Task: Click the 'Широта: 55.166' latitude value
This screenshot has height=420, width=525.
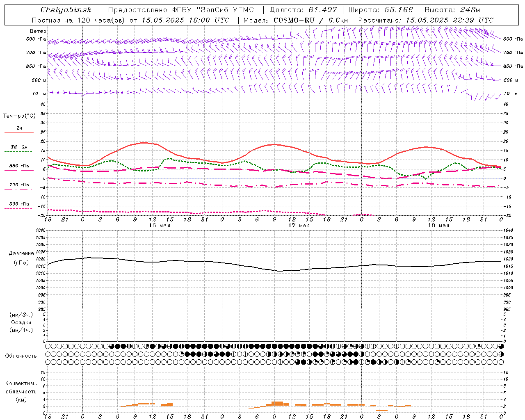Action: point(381,10)
